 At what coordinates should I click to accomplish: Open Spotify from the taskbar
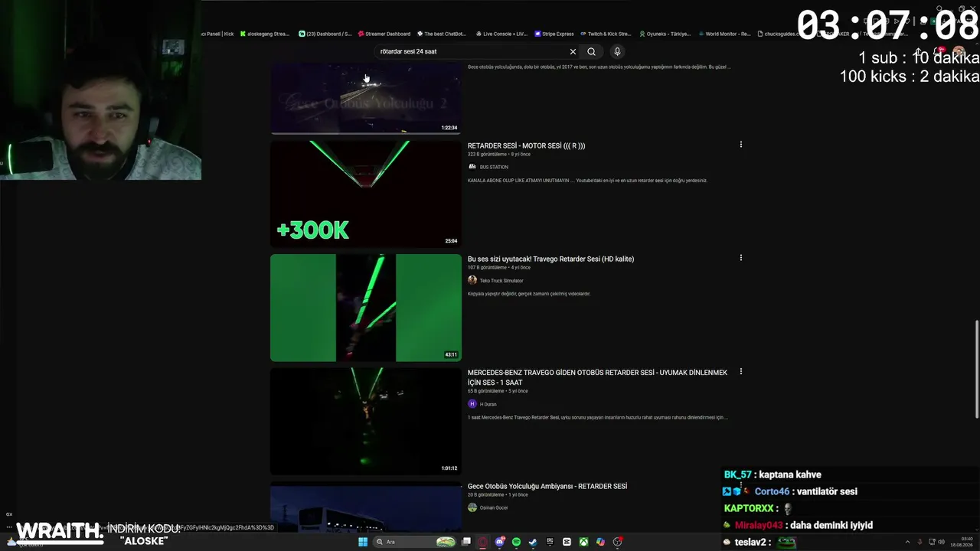517,542
